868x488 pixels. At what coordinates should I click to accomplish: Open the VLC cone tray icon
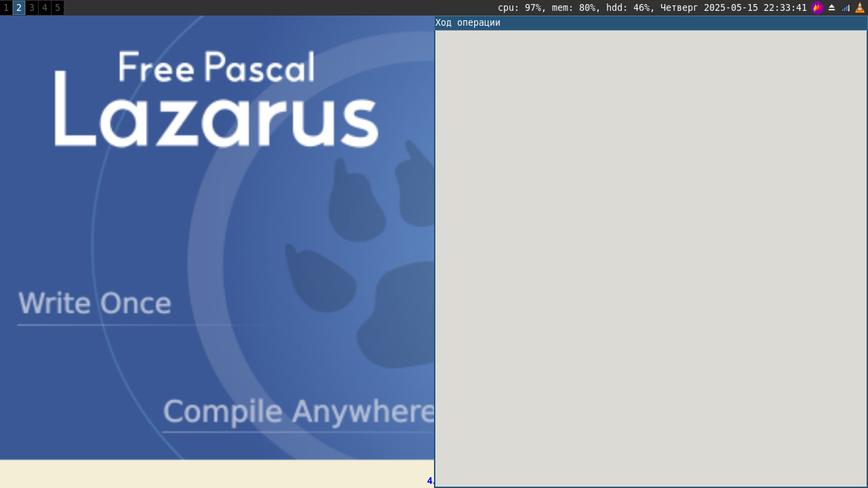click(860, 7)
